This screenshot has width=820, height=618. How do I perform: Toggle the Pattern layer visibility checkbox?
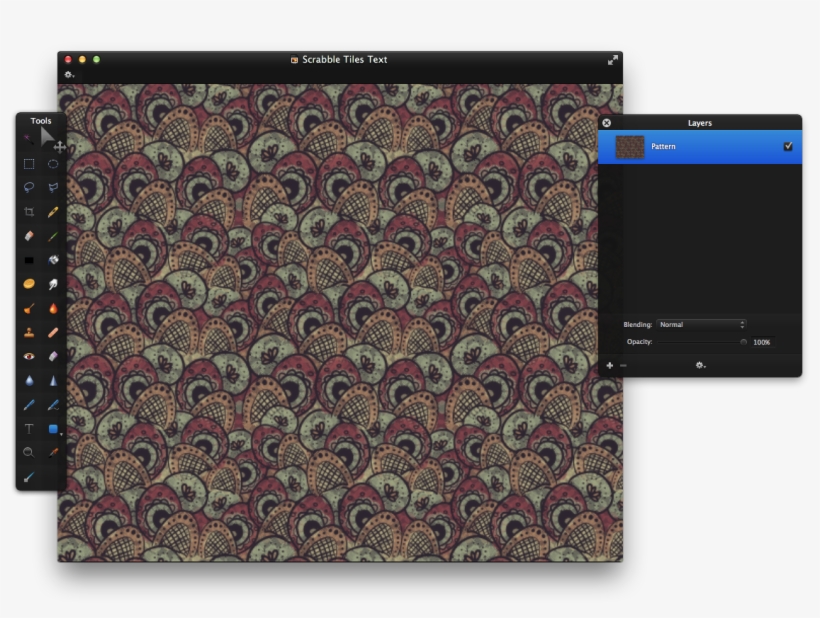(x=788, y=146)
